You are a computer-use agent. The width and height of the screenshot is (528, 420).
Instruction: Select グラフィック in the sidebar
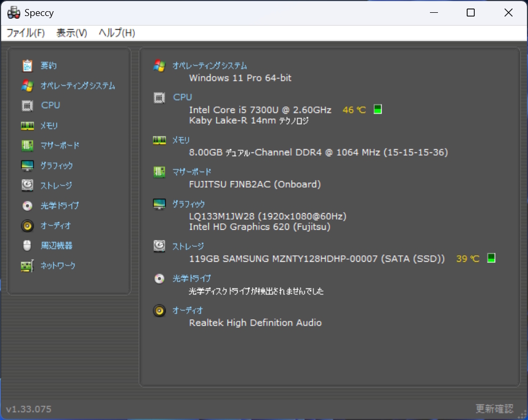tap(56, 166)
